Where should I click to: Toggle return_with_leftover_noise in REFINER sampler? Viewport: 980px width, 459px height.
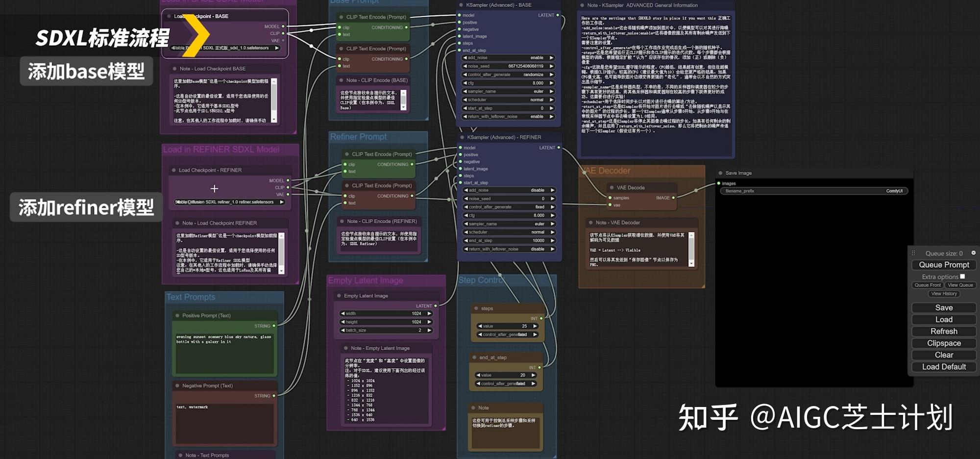pyautogui.click(x=510, y=249)
